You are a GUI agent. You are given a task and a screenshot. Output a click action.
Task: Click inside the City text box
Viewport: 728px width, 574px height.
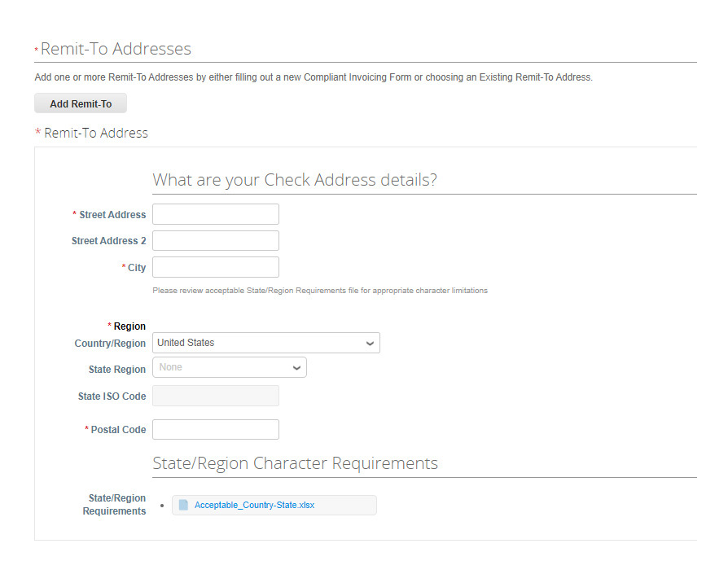[x=215, y=266]
